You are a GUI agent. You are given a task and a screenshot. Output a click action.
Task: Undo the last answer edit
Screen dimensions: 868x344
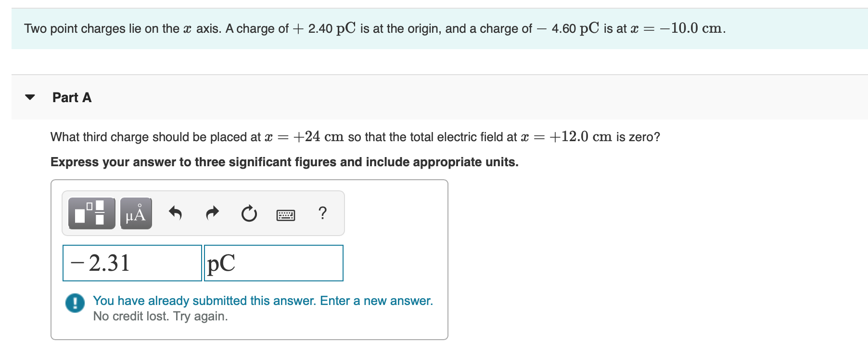175,212
